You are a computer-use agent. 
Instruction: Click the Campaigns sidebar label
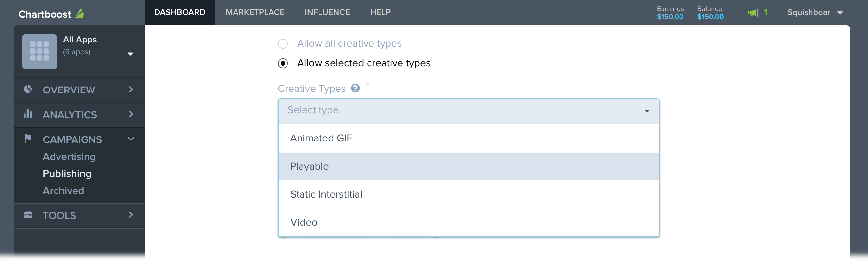pos(72,140)
